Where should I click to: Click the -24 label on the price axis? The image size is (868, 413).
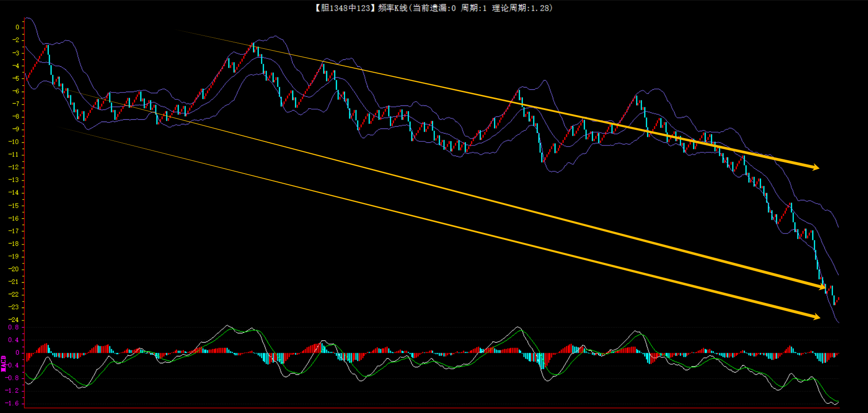(14, 320)
